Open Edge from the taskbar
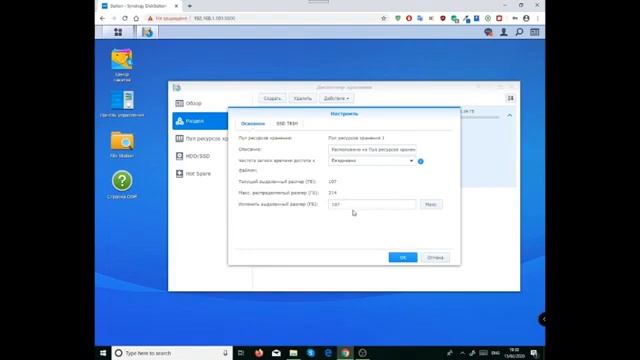The width and height of the screenshot is (640, 360). coord(328,353)
